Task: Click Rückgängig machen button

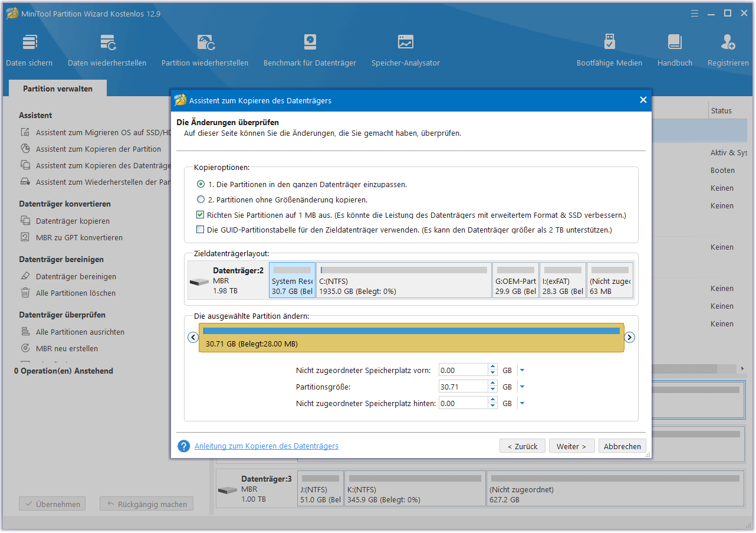Action: pos(146,504)
